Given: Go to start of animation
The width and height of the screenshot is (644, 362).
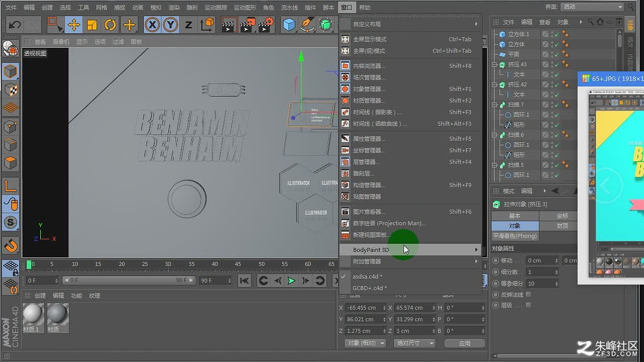Looking at the screenshot, I should [245, 281].
